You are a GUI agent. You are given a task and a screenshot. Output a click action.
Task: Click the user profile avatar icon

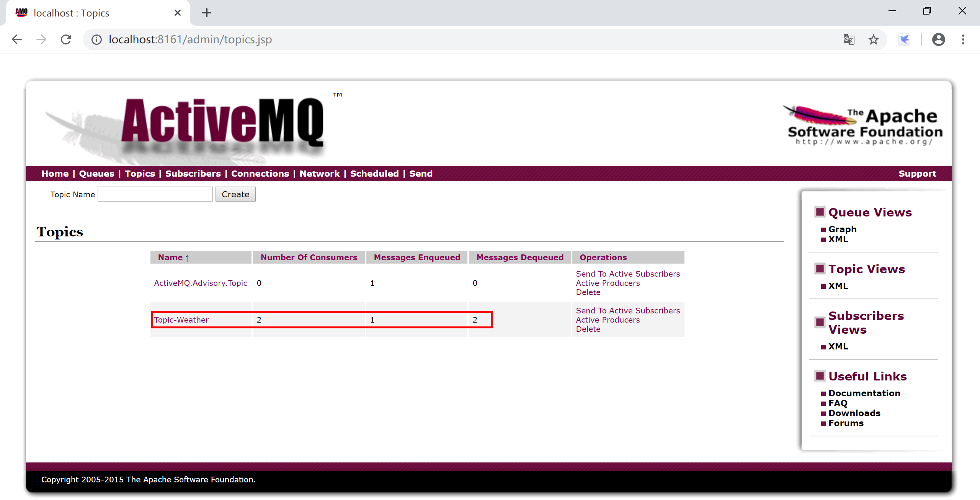tap(938, 39)
